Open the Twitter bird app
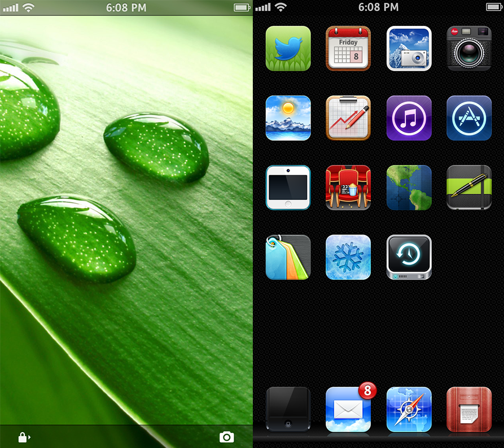Viewport: 504px width, 448px height. point(288,49)
